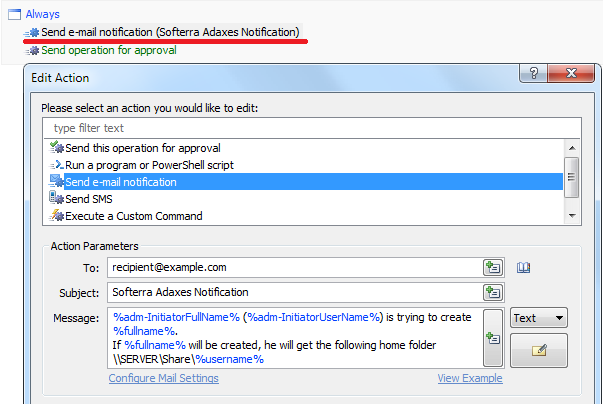Open the address book icon beside To

(x=523, y=267)
